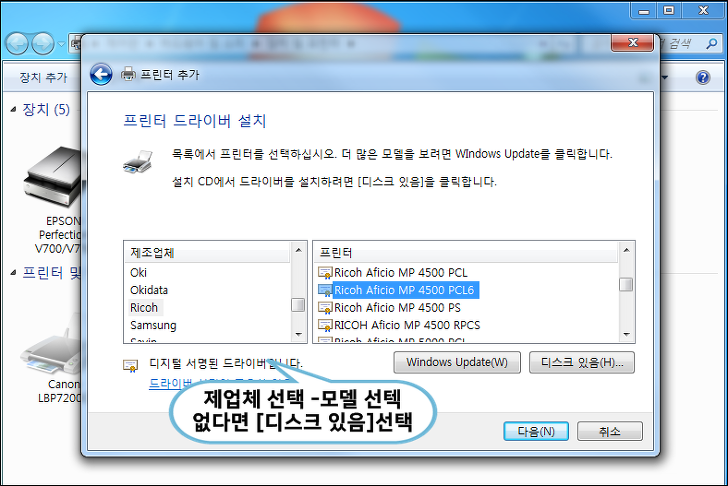Click the Ricoh Aficio MP 4500 PCL6 driver icon

coord(325,290)
